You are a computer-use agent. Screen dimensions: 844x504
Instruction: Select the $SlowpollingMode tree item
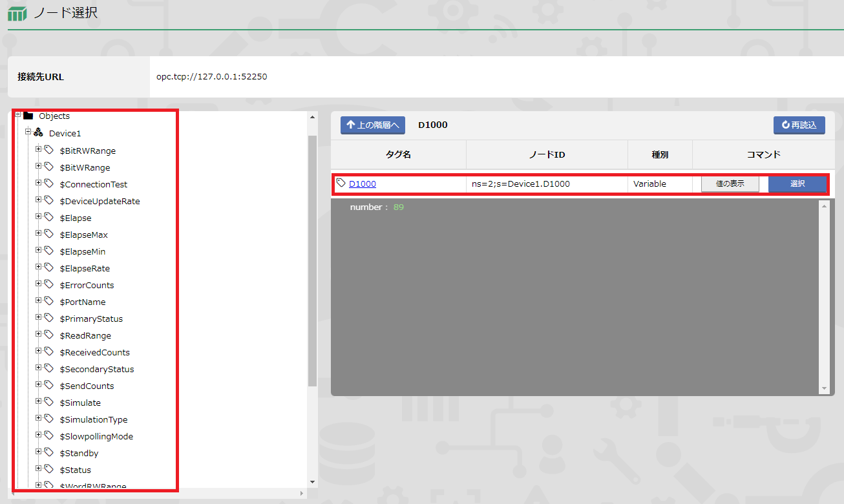pyautogui.click(x=96, y=436)
